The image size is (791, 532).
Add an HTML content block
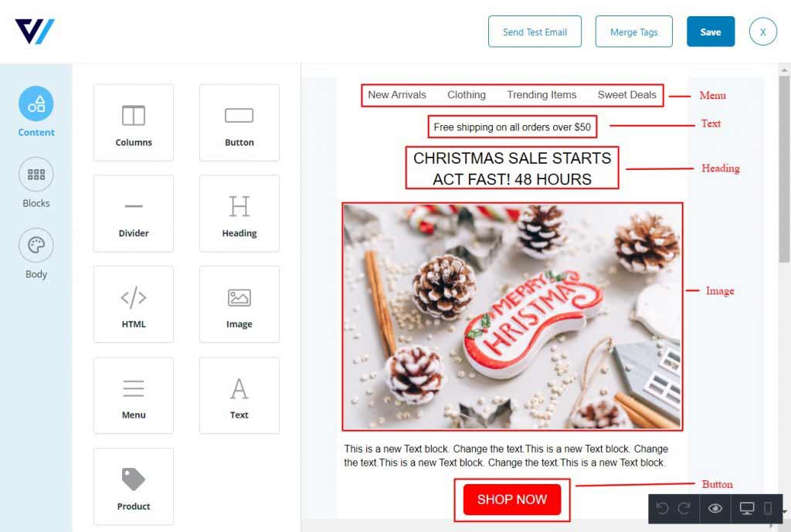pyautogui.click(x=133, y=304)
